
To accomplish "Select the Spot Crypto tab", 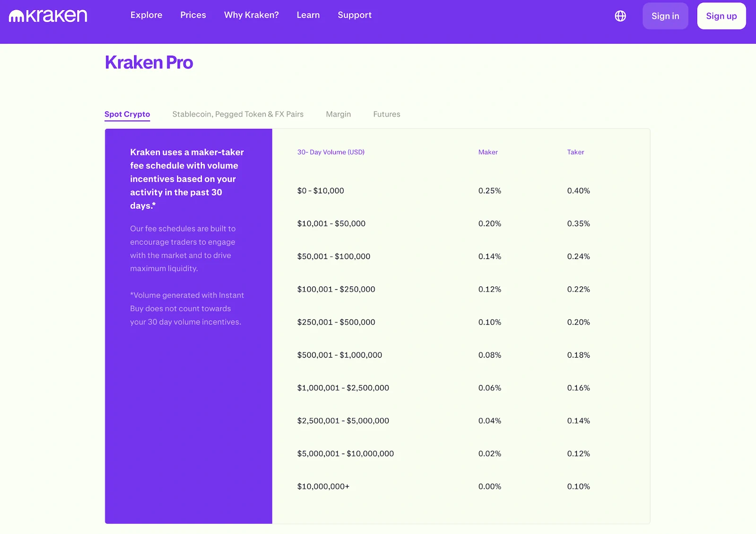I will (x=127, y=114).
